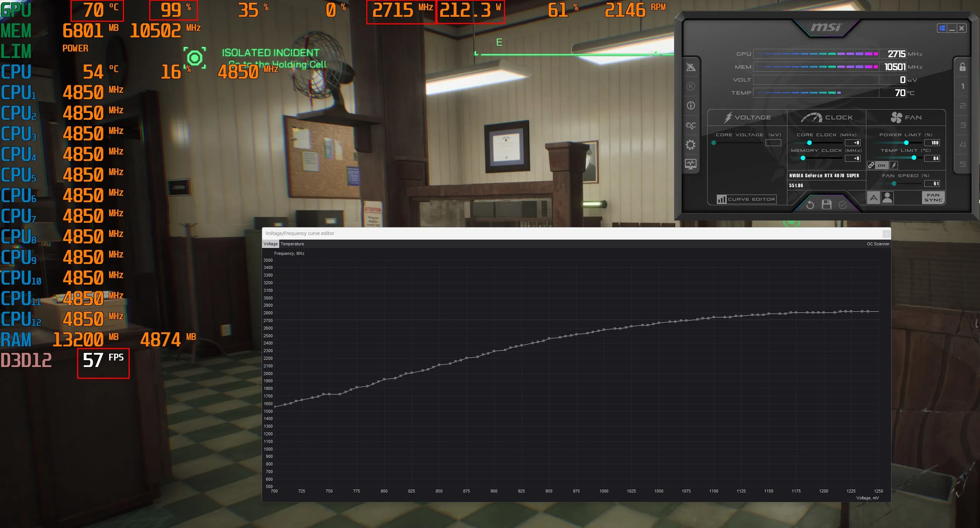Click the Core Clock slider handle

click(809, 143)
